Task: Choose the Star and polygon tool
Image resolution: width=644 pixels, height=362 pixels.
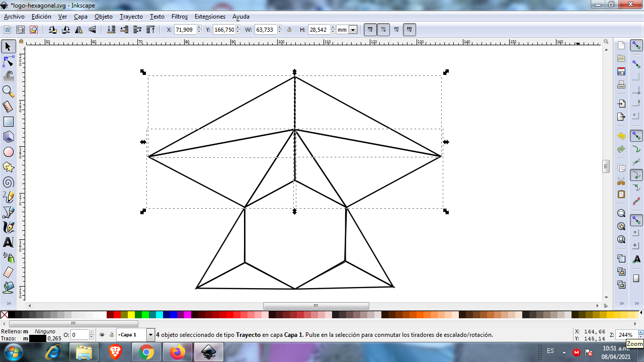Action: coord(8,167)
